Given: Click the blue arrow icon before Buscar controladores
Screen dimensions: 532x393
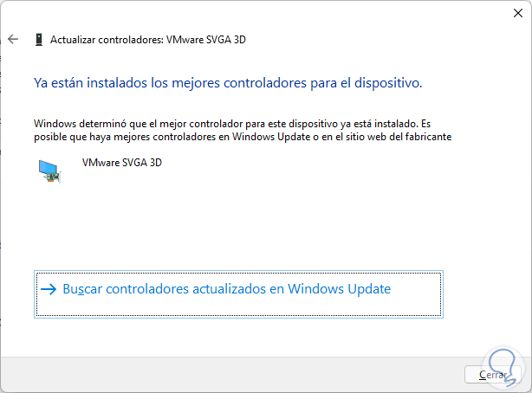Looking at the screenshot, I should click(49, 289).
